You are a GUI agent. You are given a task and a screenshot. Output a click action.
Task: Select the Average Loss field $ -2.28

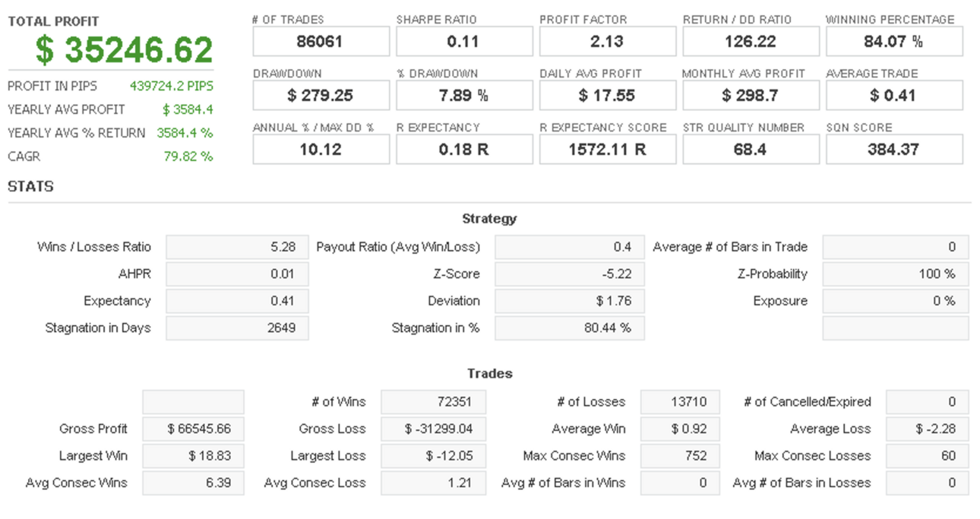click(928, 429)
